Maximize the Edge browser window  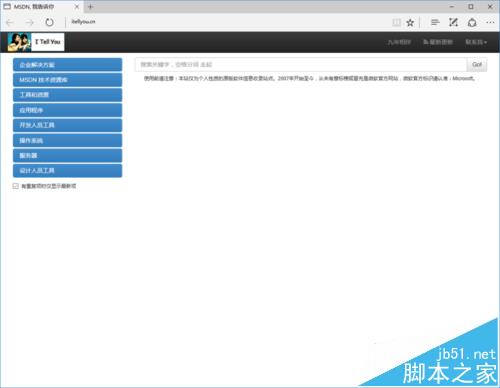coord(471,6)
